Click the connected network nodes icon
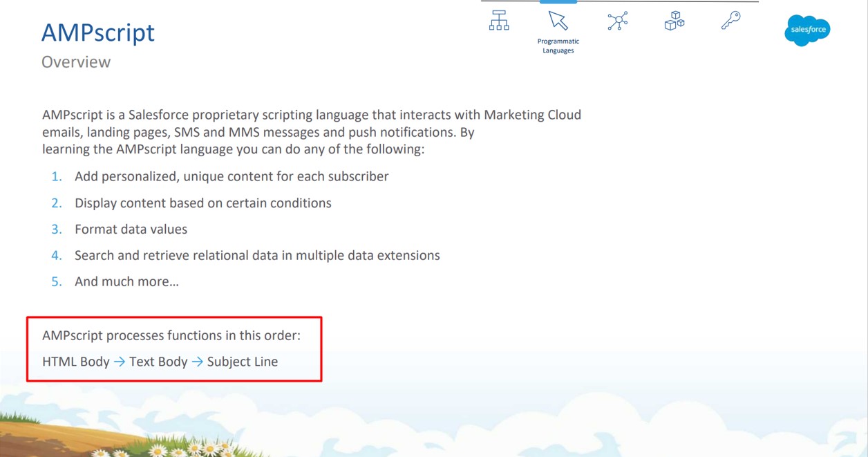 click(617, 21)
